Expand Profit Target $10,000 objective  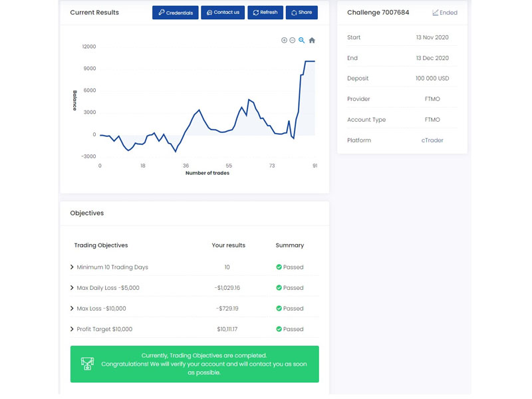coord(72,329)
